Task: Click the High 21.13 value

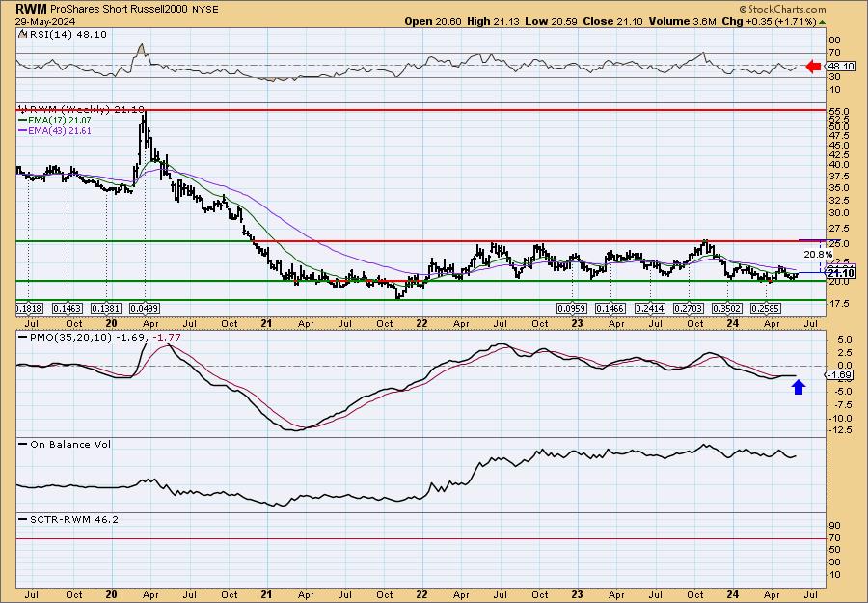Action: [x=494, y=21]
